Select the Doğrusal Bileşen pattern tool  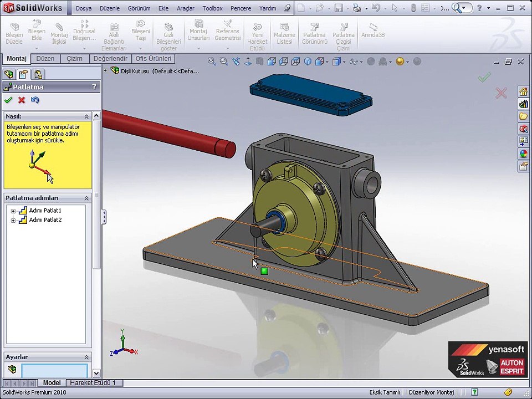tap(84, 30)
